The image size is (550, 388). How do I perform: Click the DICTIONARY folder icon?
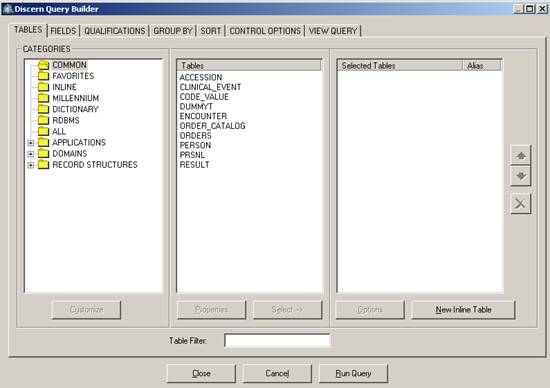click(43, 109)
